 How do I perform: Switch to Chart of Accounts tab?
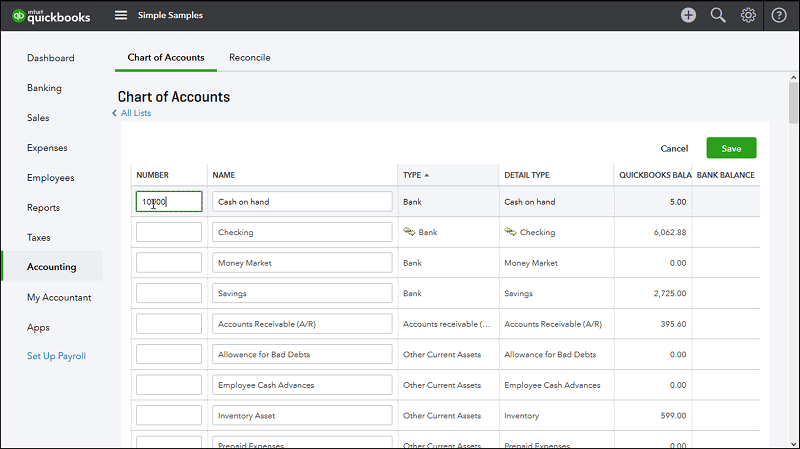click(166, 58)
